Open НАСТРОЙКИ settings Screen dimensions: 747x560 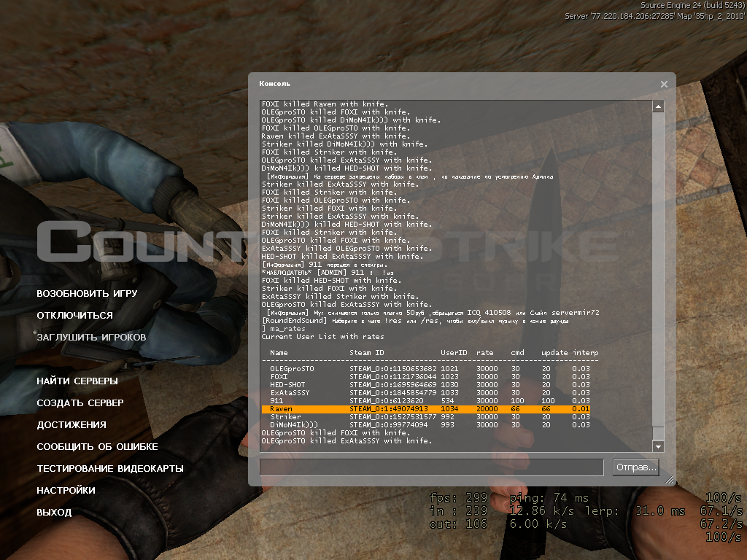pos(66,491)
